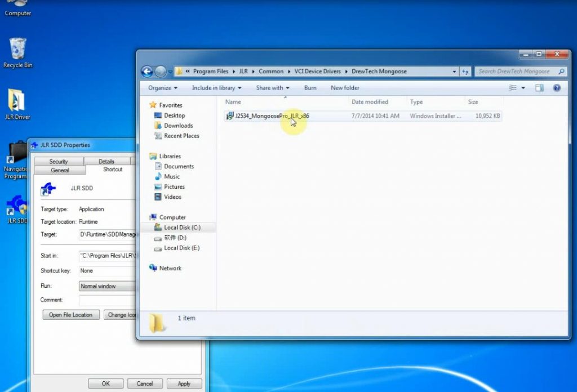This screenshot has width=577, height=392.
Task: Open the Share with menu
Action: pyautogui.click(x=273, y=88)
